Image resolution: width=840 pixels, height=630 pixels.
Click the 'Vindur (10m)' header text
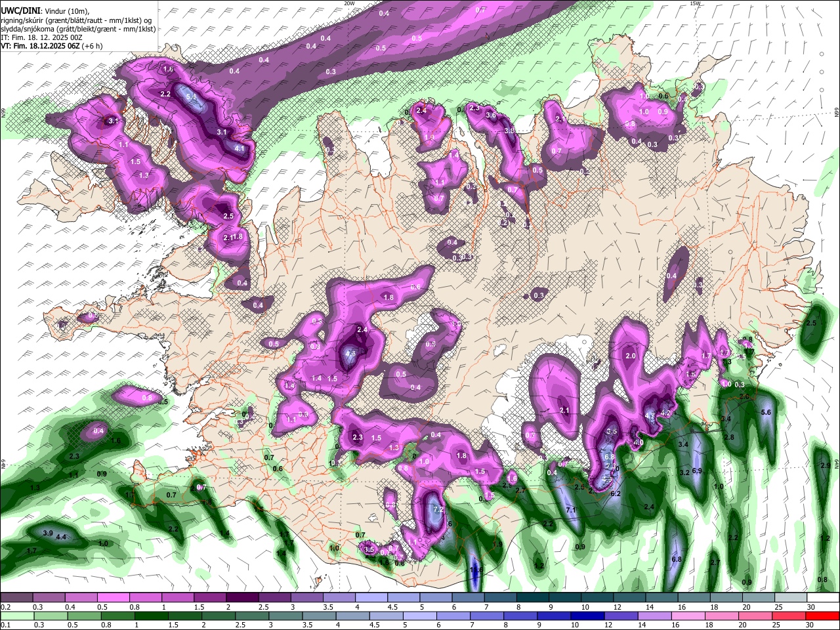(x=66, y=11)
